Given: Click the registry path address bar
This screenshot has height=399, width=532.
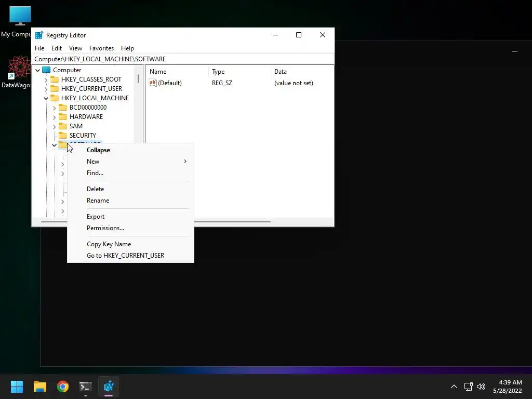Looking at the screenshot, I should pos(182,59).
